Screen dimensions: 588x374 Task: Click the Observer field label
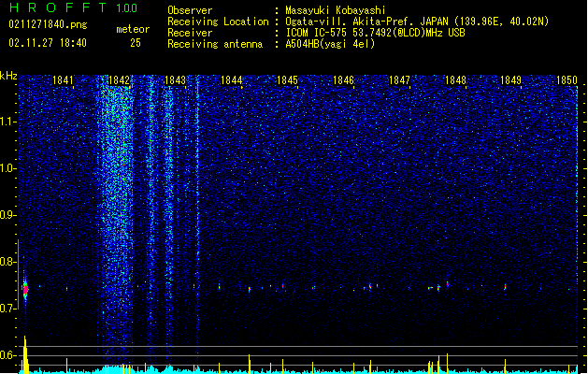[190, 10]
